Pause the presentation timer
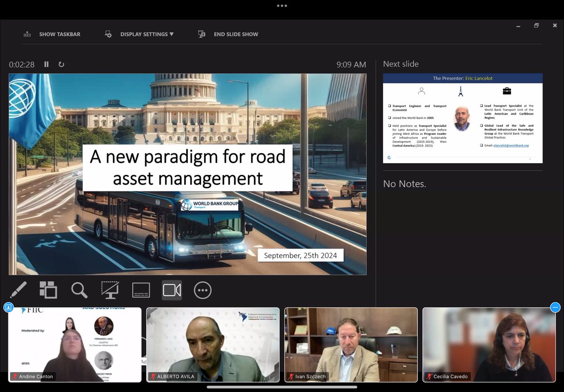The width and height of the screenshot is (564, 392). coord(46,64)
